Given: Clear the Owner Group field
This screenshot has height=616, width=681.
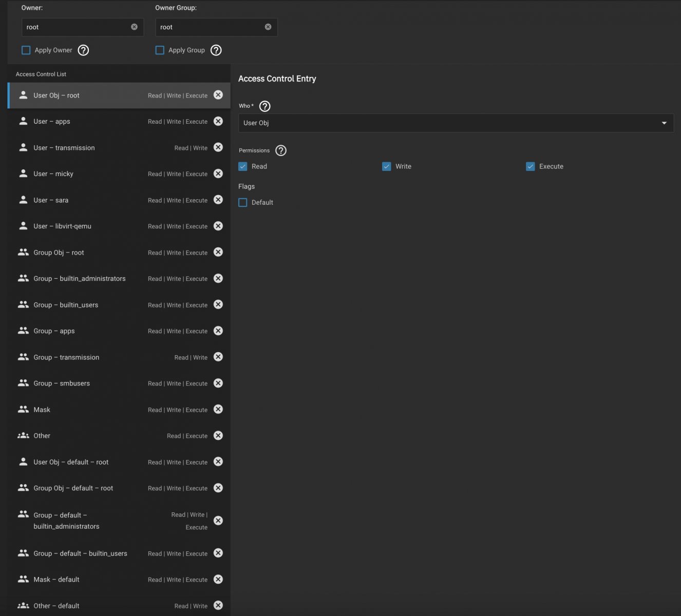Looking at the screenshot, I should (x=268, y=27).
